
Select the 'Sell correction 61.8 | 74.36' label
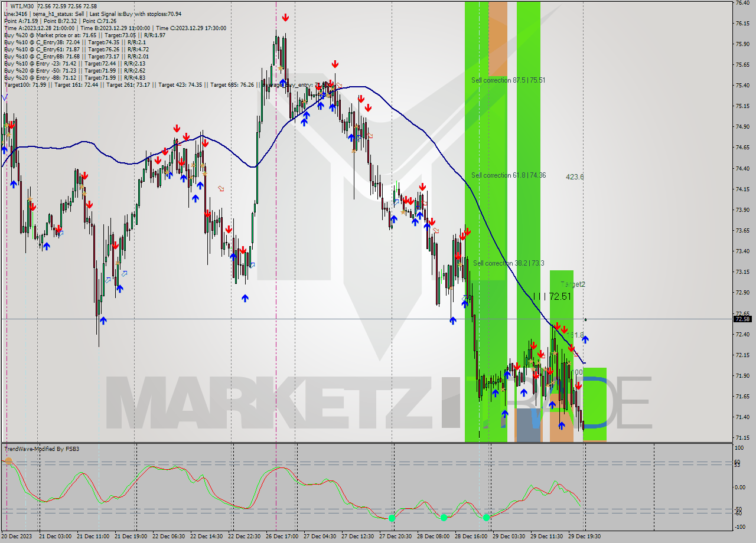(509, 175)
